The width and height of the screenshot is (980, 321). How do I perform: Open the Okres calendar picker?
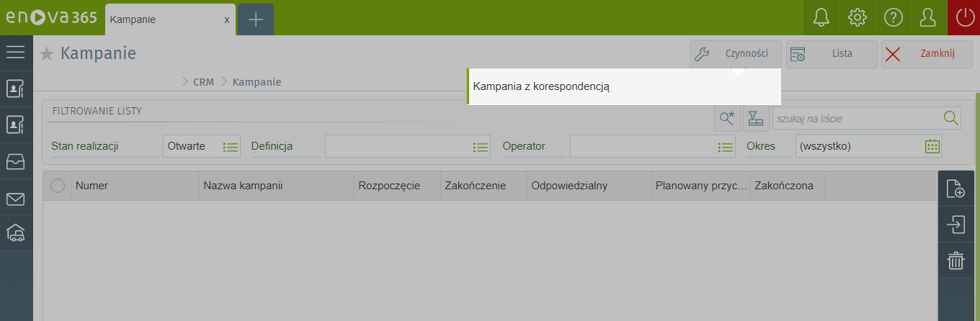click(x=932, y=146)
